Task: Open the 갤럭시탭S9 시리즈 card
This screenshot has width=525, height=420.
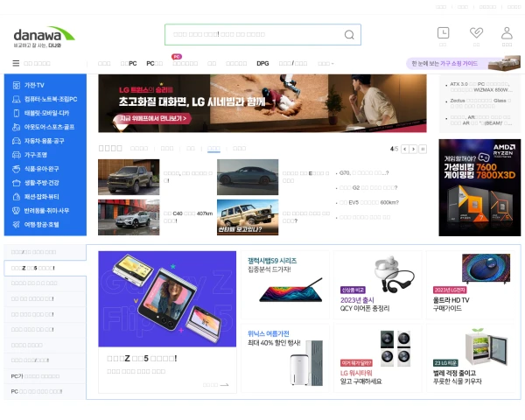Action: tap(285, 284)
